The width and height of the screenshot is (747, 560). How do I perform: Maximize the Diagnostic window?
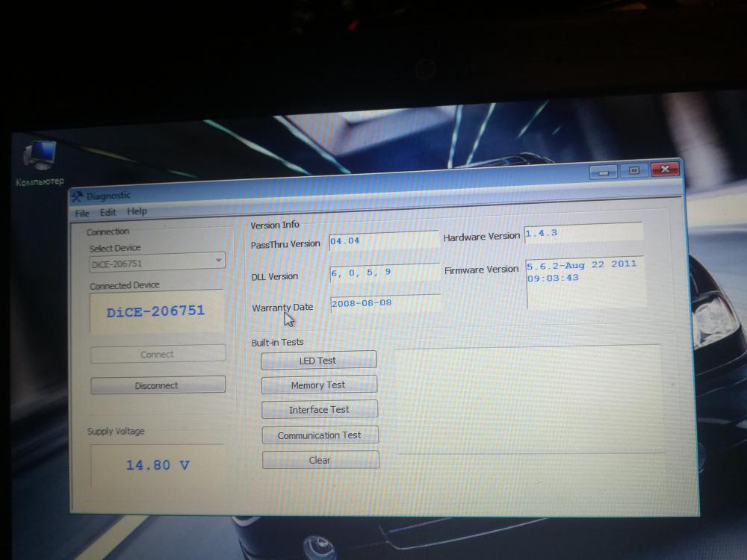(633, 170)
